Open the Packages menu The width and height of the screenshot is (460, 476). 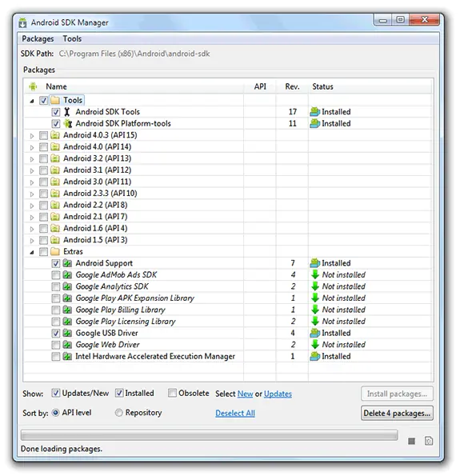tap(38, 39)
